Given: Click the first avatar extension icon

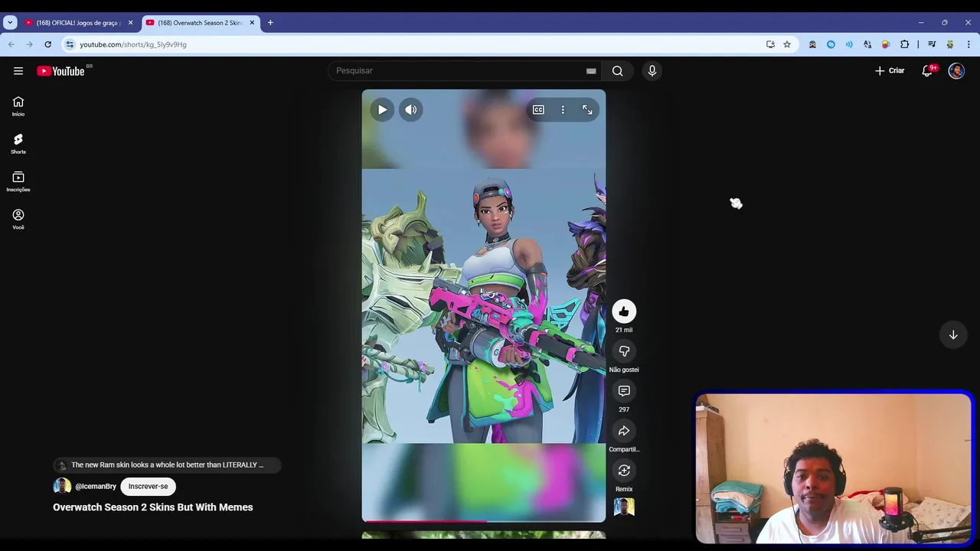Looking at the screenshot, I should pyautogui.click(x=812, y=44).
